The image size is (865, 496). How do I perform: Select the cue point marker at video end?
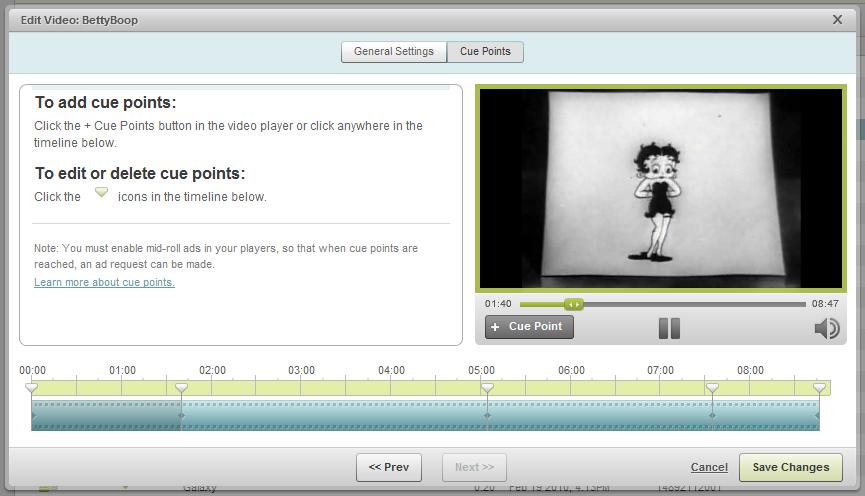pyautogui.click(x=819, y=388)
